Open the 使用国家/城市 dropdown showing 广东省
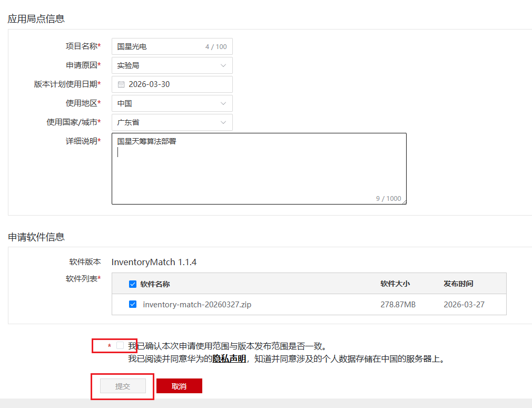 (172, 122)
